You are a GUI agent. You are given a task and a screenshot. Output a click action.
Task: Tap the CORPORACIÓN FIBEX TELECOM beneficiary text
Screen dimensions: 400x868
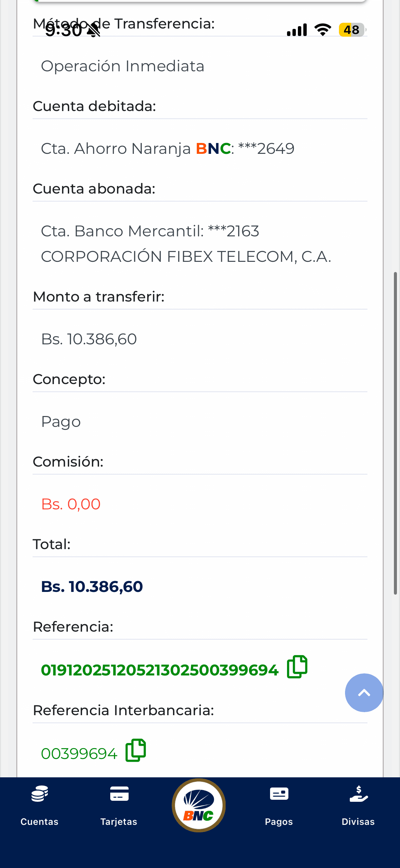(x=186, y=257)
